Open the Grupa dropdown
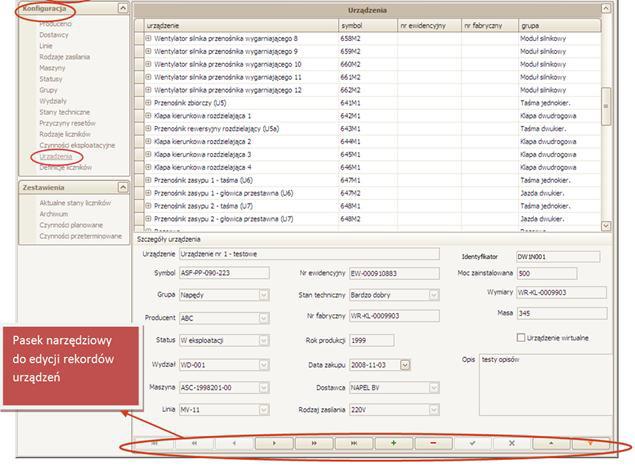The height and width of the screenshot is (465, 635). (x=264, y=295)
